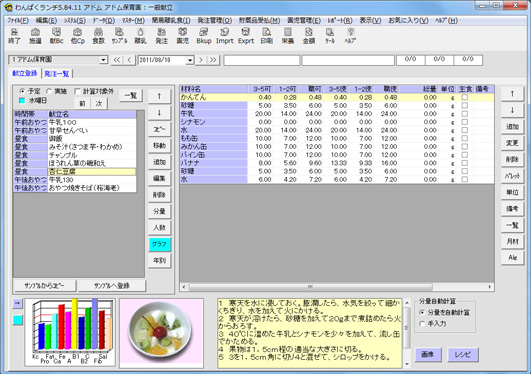Open the 金額 amount icon
531x374 pixels.
coord(309,36)
